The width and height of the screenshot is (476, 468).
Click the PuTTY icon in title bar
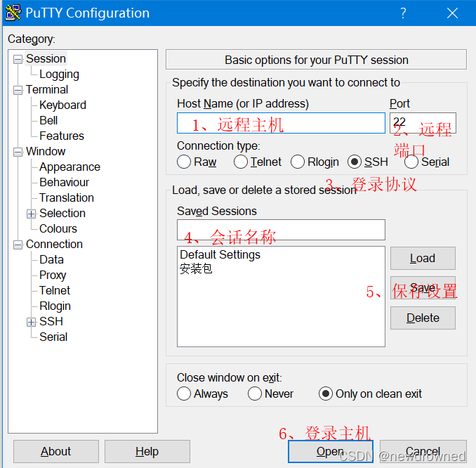(x=13, y=13)
